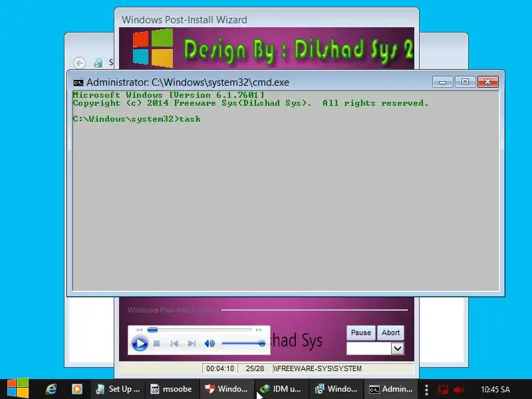Click the back arrow in Set Up window
This screenshot has width=532, height=399.
coord(79,63)
